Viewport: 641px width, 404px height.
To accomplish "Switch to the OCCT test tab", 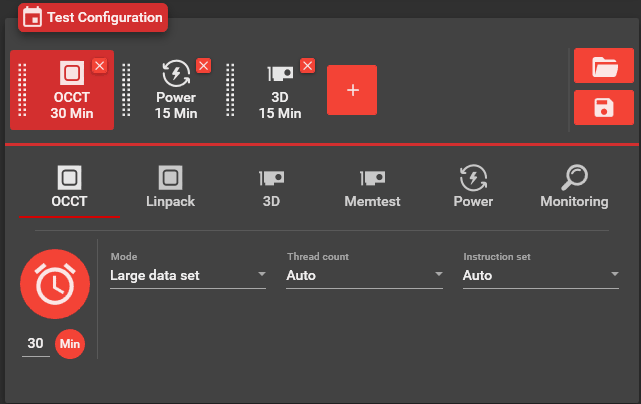I will click(x=69, y=187).
